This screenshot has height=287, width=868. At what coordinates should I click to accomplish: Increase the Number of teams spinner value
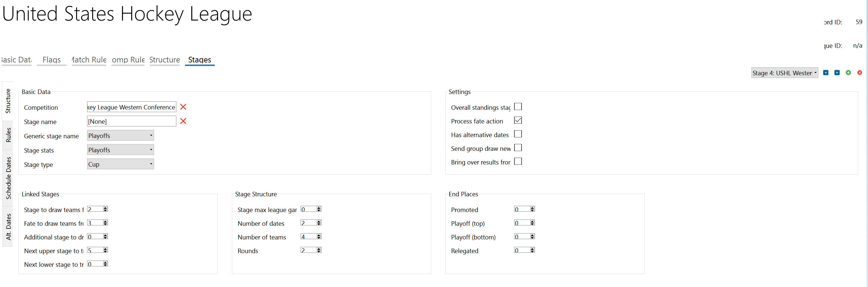pos(319,235)
